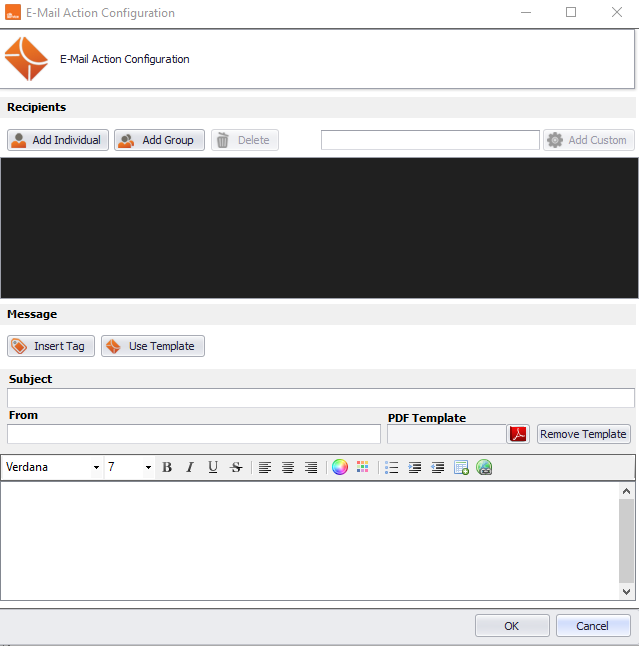Click the orange app icon in title bar
Screen dimensions: 639x646
pyautogui.click(x=13, y=12)
